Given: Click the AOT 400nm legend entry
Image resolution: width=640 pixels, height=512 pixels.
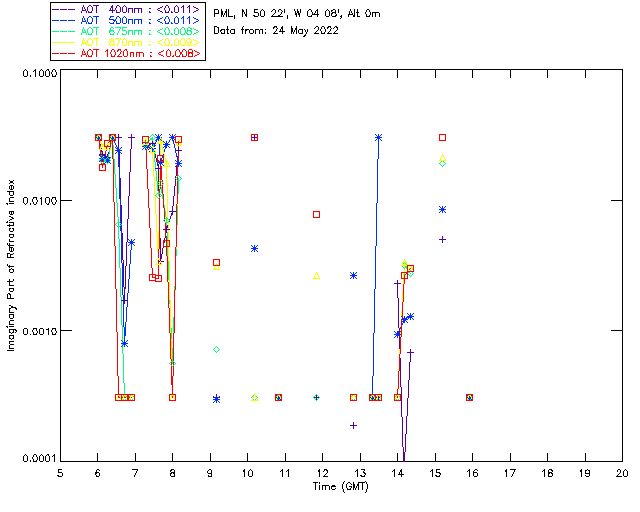Looking at the screenshot, I should tap(126, 9).
